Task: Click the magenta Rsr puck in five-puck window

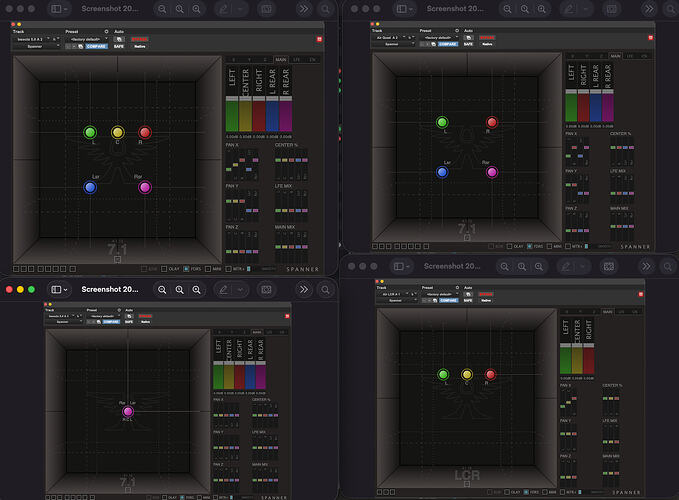Action: pos(145,187)
